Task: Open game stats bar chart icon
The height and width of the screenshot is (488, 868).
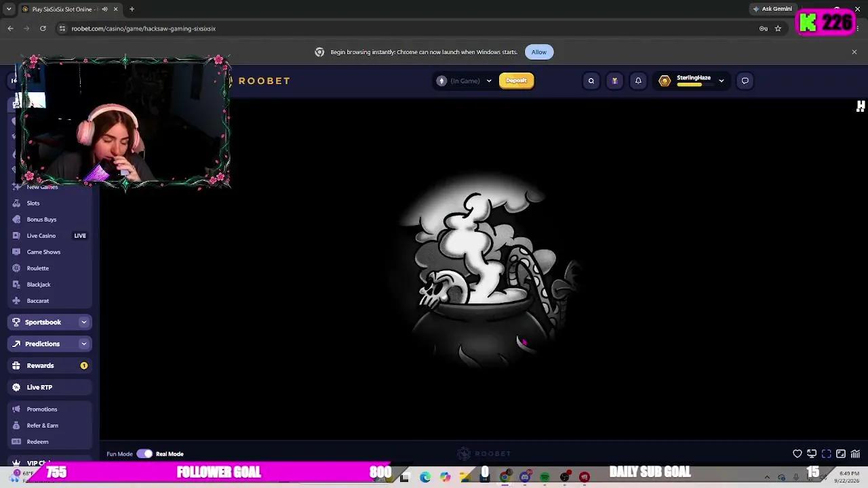Action: 856,454
